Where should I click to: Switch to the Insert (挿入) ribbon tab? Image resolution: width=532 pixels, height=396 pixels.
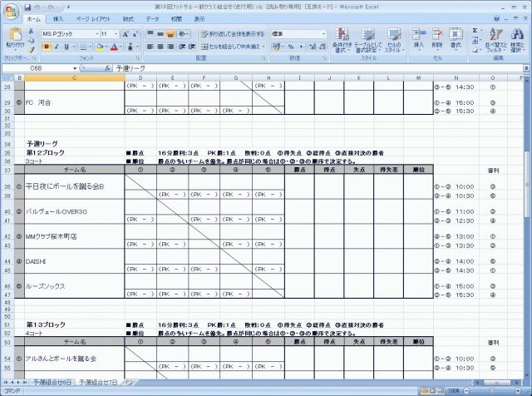click(x=57, y=18)
